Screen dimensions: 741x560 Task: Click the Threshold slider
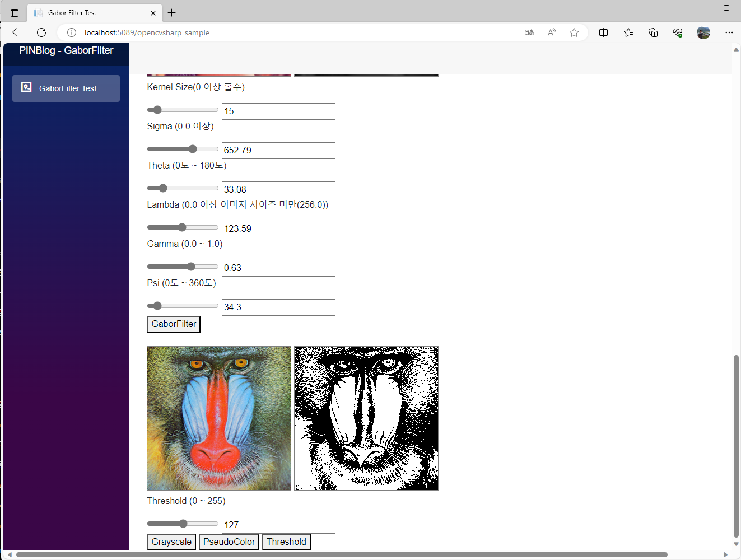182,523
